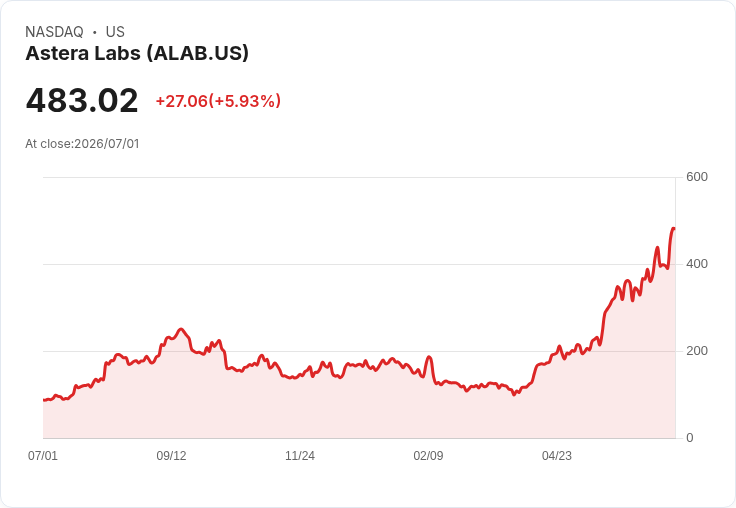Click the At close:2026/07/01 timestamp
This screenshot has width=736, height=508.
(82, 144)
